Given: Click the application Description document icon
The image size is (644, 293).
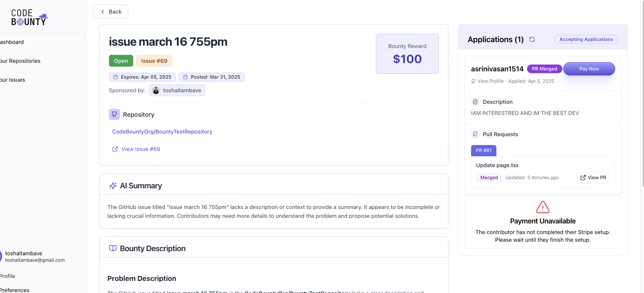Looking at the screenshot, I should pos(475,102).
